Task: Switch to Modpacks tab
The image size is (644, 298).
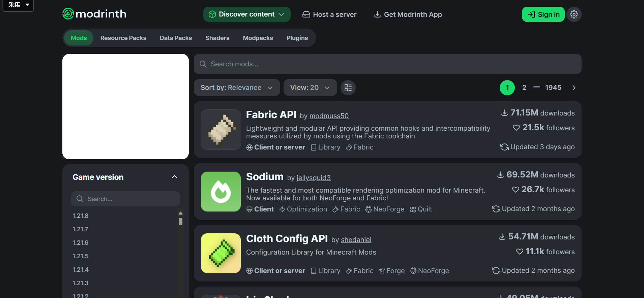Action: pos(258,38)
